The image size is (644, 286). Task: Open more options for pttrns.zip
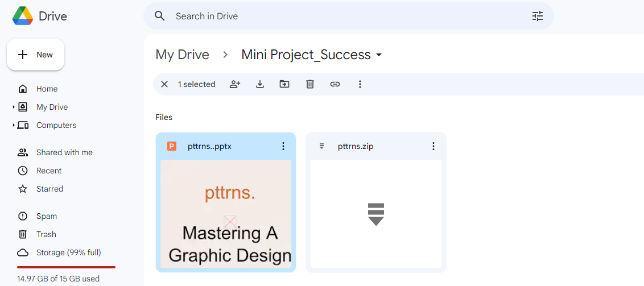pos(434,146)
